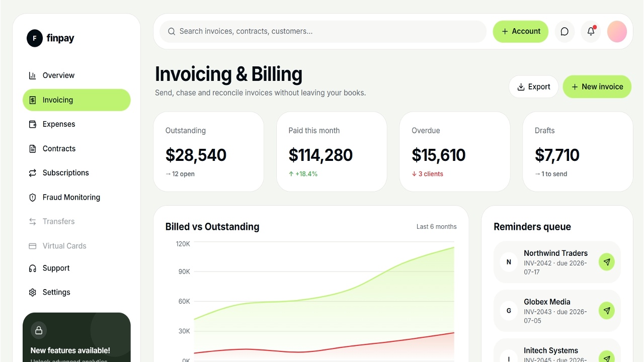Screen dimensions: 644x362
Task: Click the Contracts document icon
Action: click(33, 149)
